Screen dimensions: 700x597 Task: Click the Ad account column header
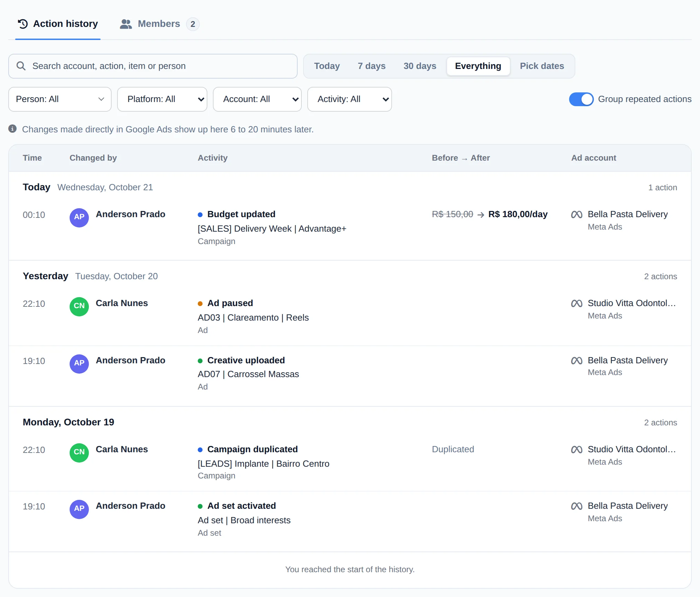click(594, 158)
